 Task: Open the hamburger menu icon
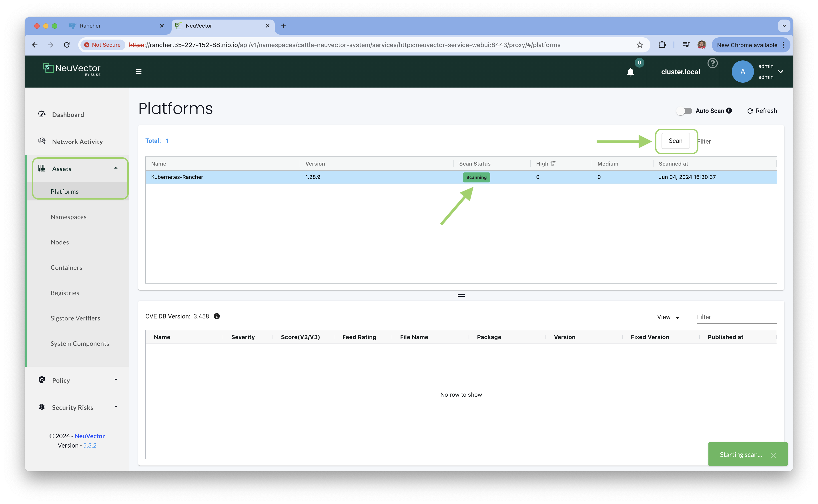point(139,71)
